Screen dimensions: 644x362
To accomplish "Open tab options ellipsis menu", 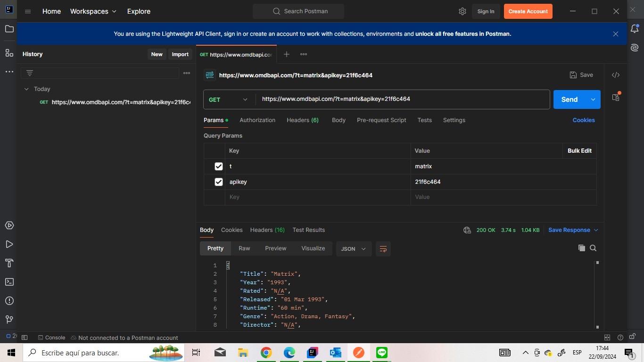I will tap(304, 54).
